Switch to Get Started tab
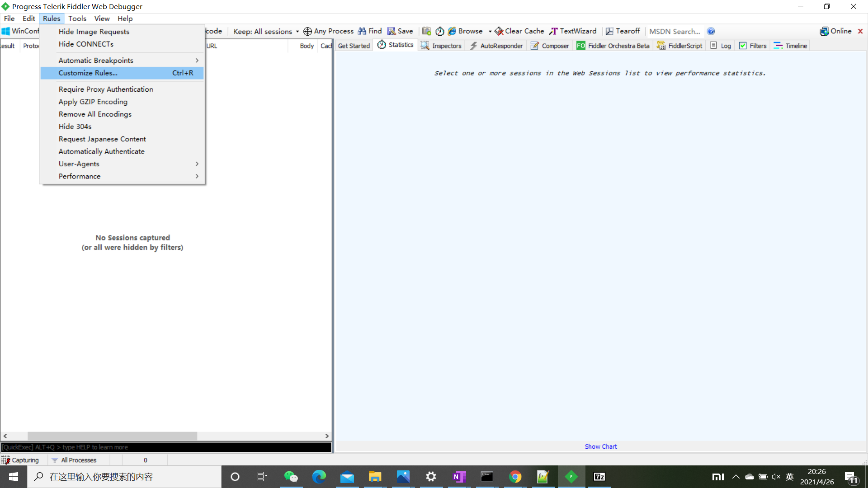The height and width of the screenshot is (488, 868). 354,46
